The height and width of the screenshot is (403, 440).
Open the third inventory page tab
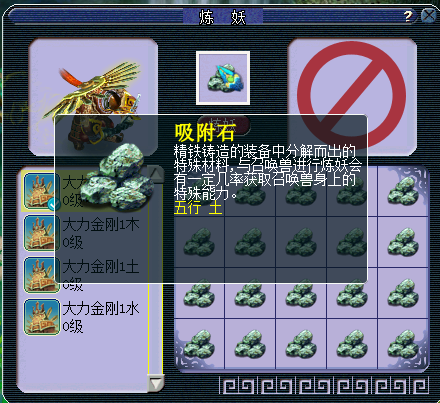click(x=314, y=385)
